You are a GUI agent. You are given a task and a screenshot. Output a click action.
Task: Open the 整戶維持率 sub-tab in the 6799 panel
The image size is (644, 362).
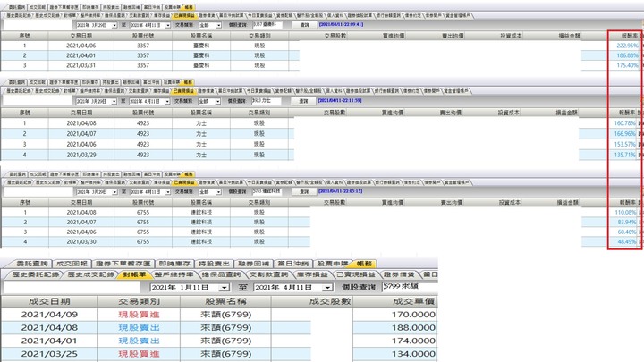pyautogui.click(x=174, y=274)
